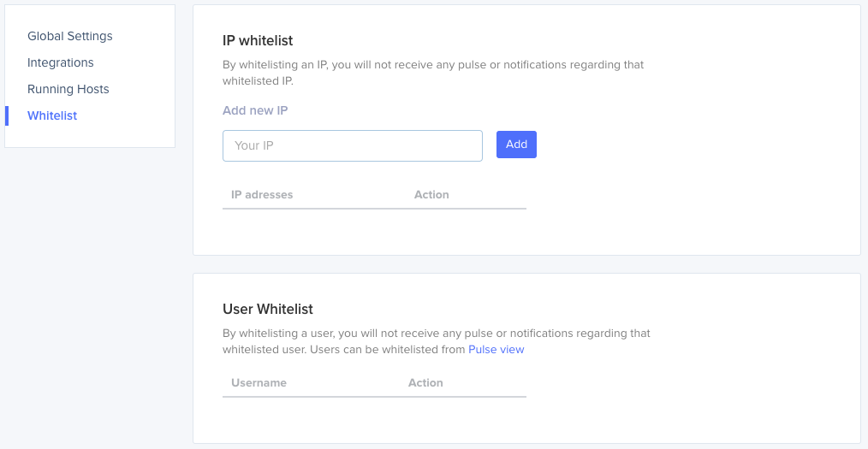This screenshot has width=868, height=449.
Task: Click the blank sidebar area below Whitelist
Action: 90,138
